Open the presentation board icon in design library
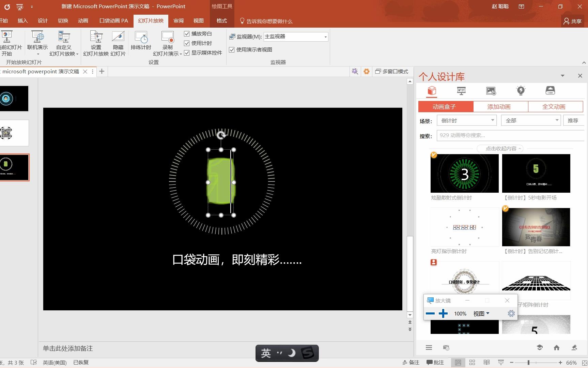The height and width of the screenshot is (368, 588). click(x=461, y=91)
